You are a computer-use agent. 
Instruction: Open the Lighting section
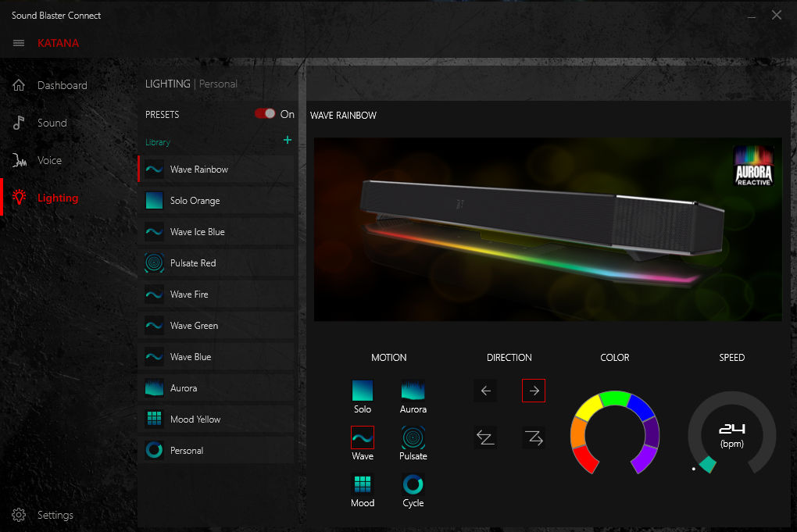pyautogui.click(x=58, y=198)
